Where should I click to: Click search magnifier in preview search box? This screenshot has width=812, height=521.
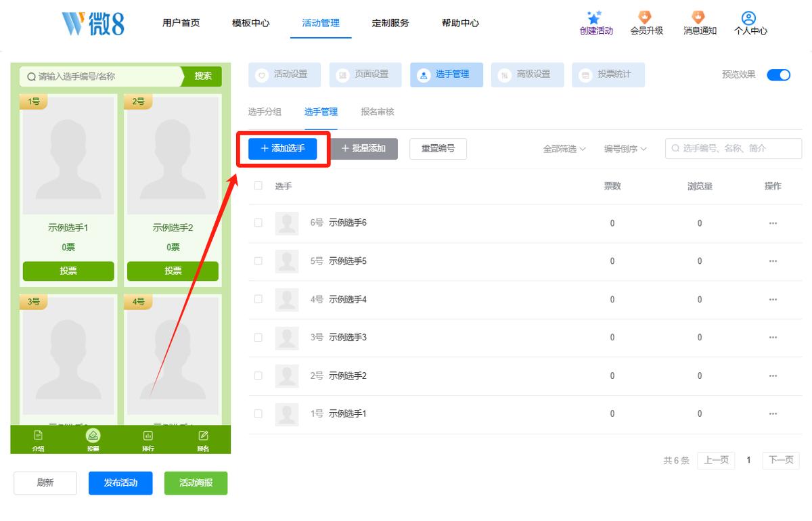pos(31,76)
